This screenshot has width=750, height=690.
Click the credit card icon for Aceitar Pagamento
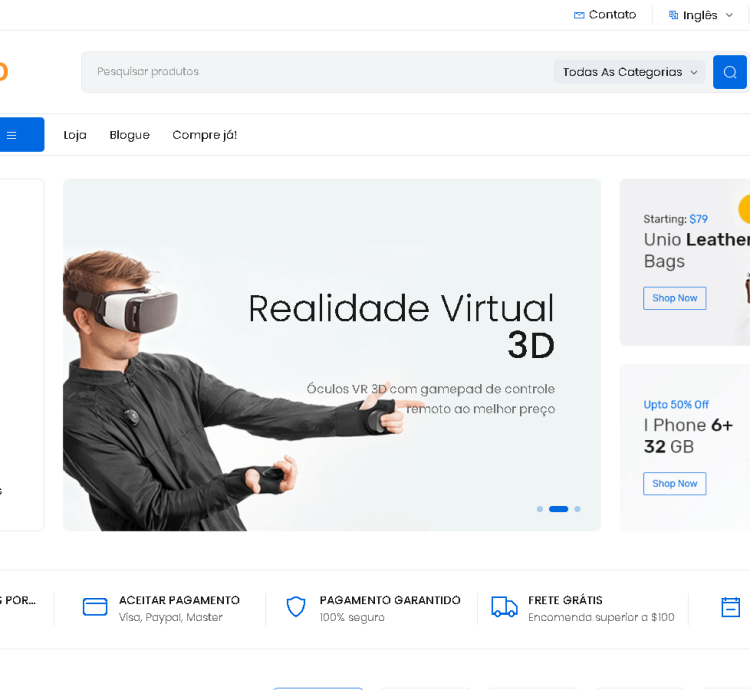(95, 607)
